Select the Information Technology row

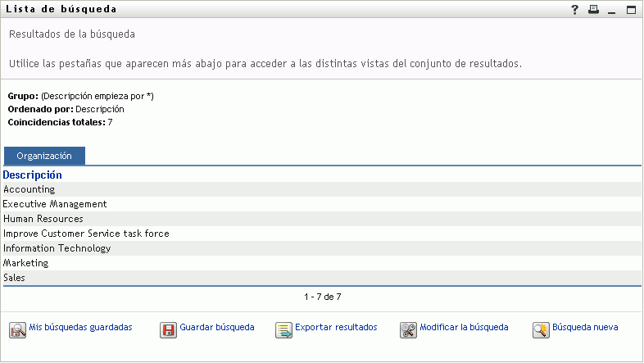pos(57,248)
